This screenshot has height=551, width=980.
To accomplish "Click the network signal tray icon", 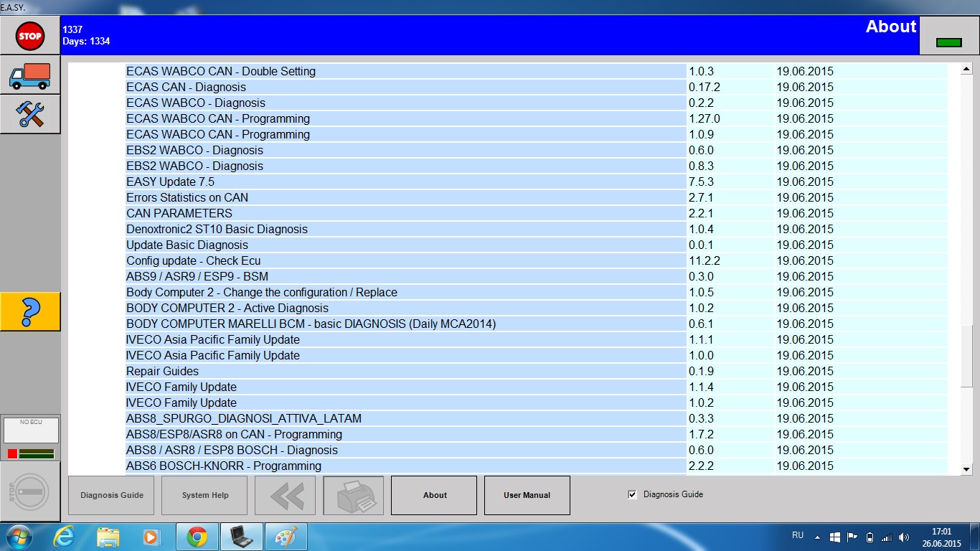I will point(886,537).
